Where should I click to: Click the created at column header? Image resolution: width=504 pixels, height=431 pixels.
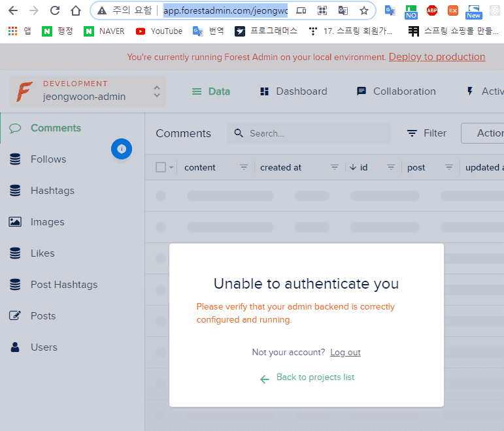coord(280,167)
